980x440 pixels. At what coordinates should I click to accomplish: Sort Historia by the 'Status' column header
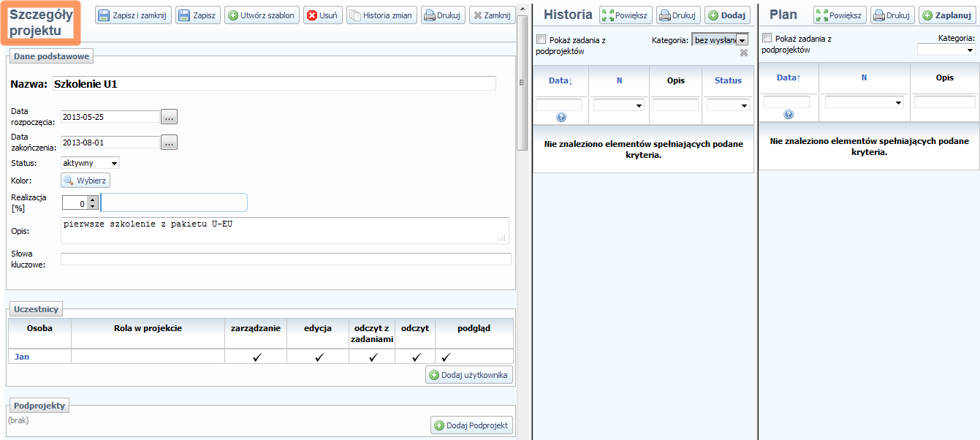(728, 80)
